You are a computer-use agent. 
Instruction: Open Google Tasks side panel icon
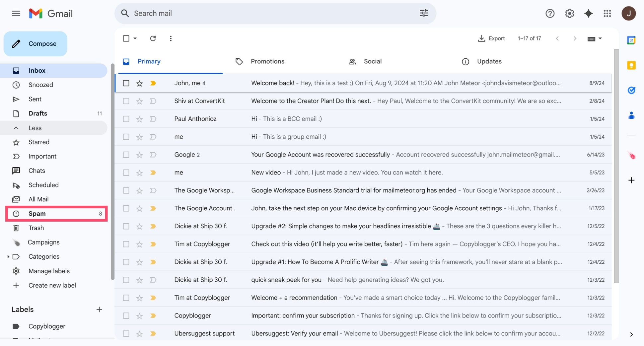click(631, 90)
